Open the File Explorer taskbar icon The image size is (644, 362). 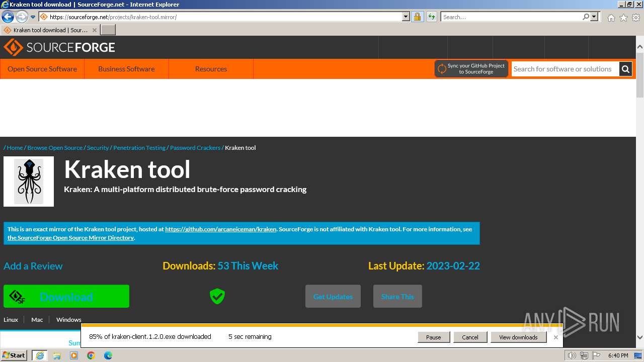[x=57, y=355]
